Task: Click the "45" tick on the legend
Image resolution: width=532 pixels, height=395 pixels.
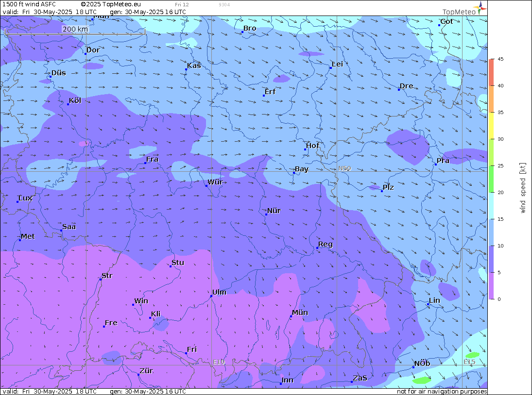Action: tap(500, 59)
